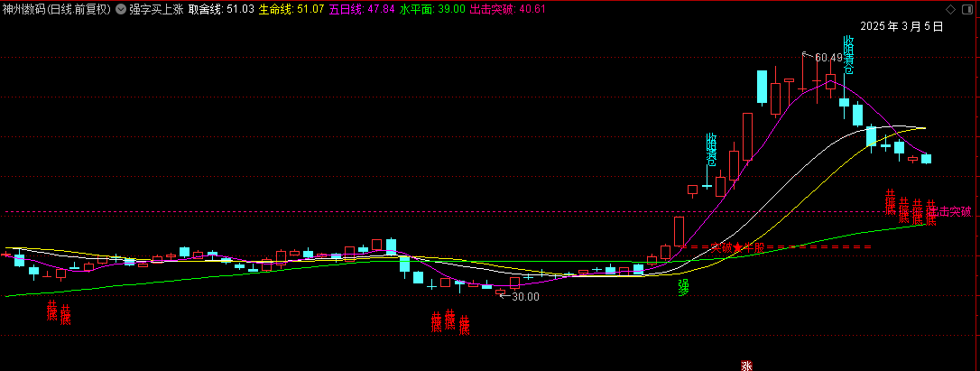Viewport: 980px width, 371px height.
Task: Select the 出击突破: 40.61 legend in the header
Action: 508,9
